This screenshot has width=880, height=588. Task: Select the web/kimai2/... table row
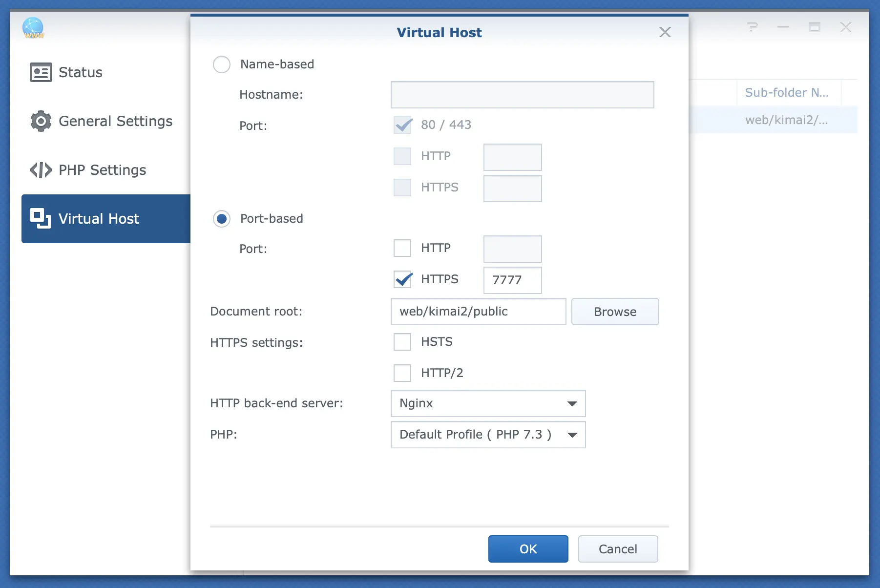773,120
